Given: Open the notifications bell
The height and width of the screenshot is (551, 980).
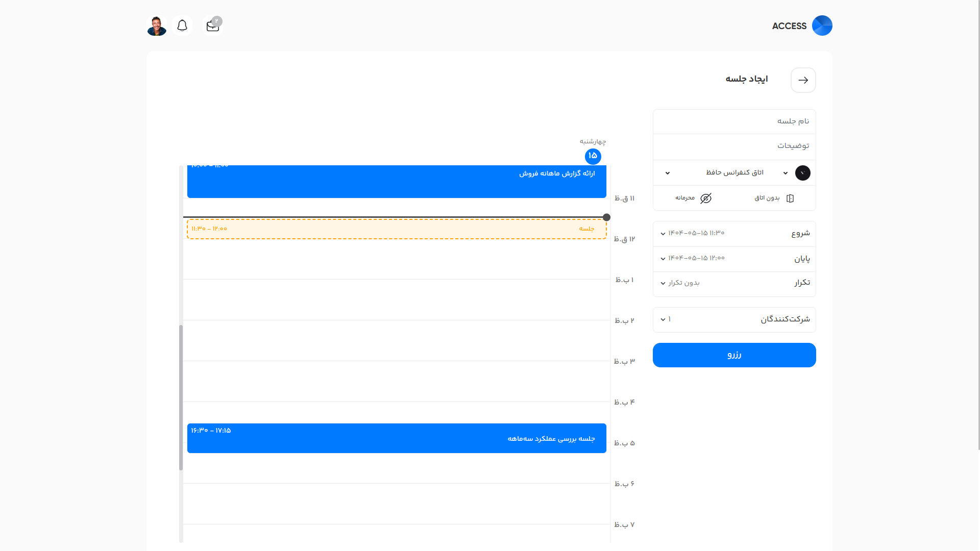Looking at the screenshot, I should click(x=182, y=26).
